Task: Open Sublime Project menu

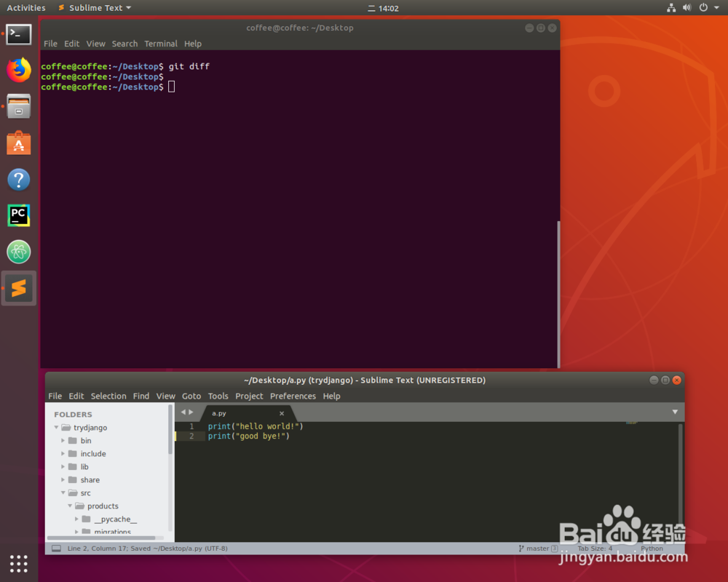Action: click(x=249, y=396)
